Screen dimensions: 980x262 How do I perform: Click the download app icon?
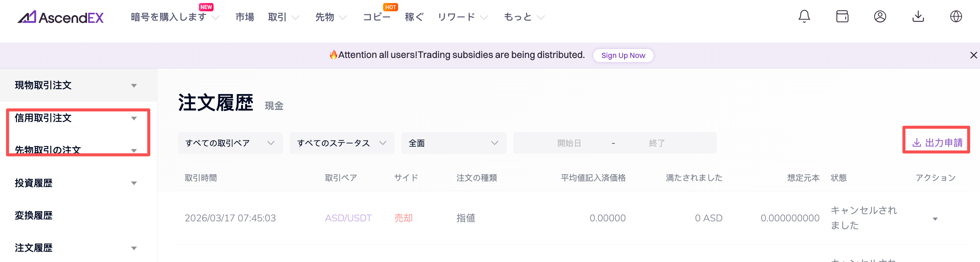point(918,16)
